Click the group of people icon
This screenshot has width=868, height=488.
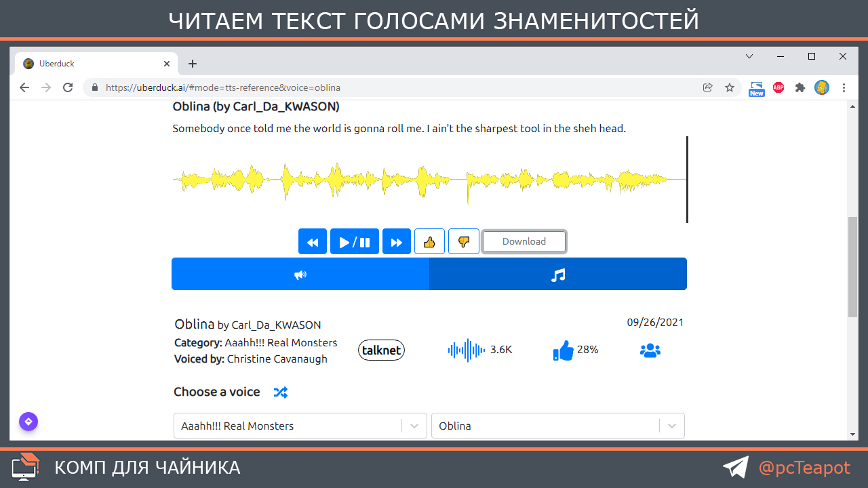pos(650,350)
